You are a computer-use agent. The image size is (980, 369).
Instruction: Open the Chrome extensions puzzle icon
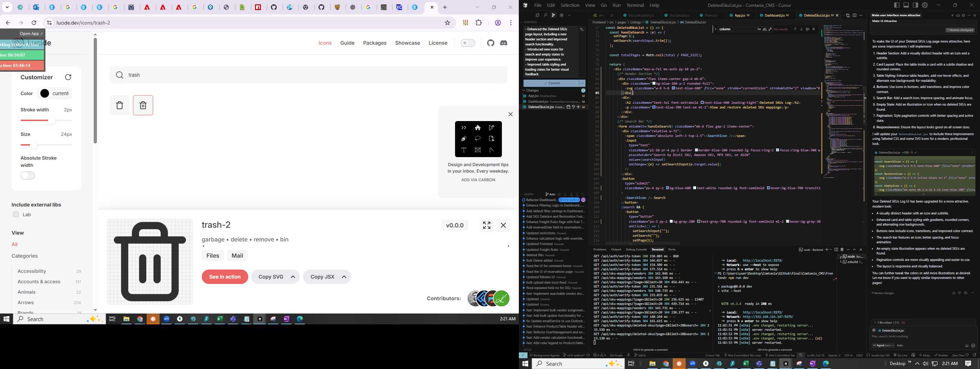[479, 23]
